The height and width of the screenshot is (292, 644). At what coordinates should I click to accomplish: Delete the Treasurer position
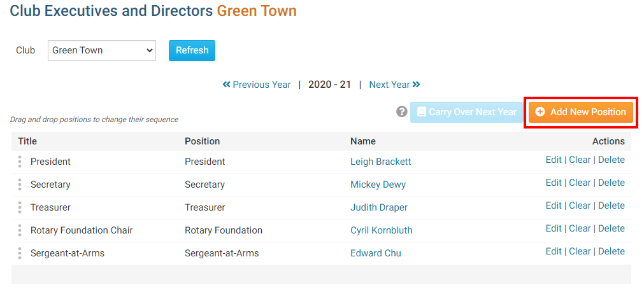click(611, 205)
